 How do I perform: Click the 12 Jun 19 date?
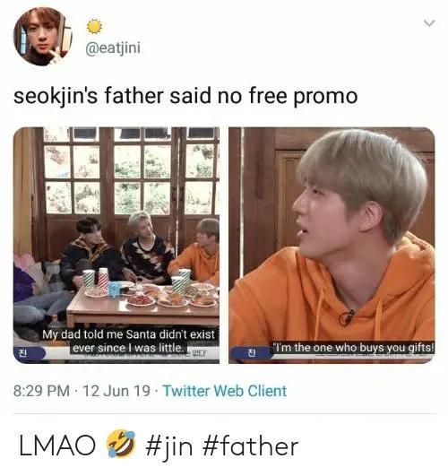[x=116, y=391]
